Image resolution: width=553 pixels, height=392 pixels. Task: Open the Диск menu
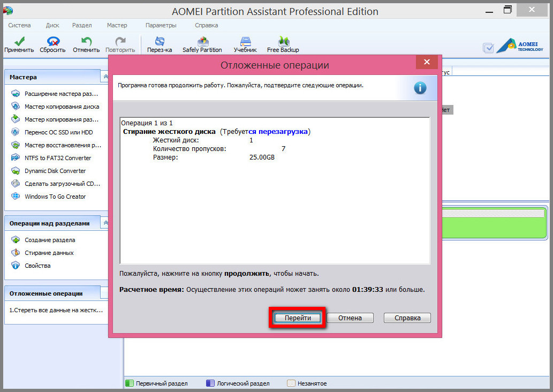point(52,25)
